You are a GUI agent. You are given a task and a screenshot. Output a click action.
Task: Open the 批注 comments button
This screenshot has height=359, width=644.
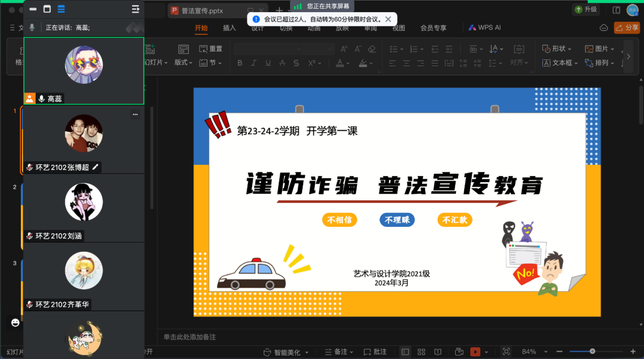point(375,352)
